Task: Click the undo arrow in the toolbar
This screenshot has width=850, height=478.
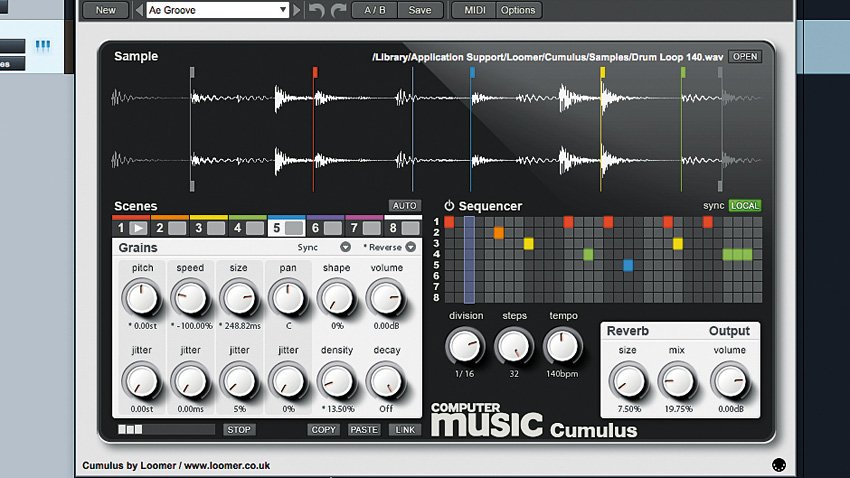Action: [x=317, y=10]
